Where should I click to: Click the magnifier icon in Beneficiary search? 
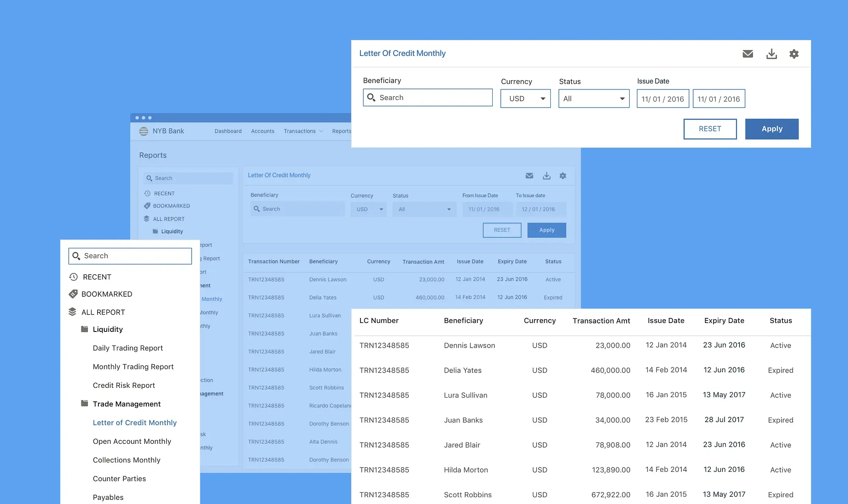click(371, 97)
